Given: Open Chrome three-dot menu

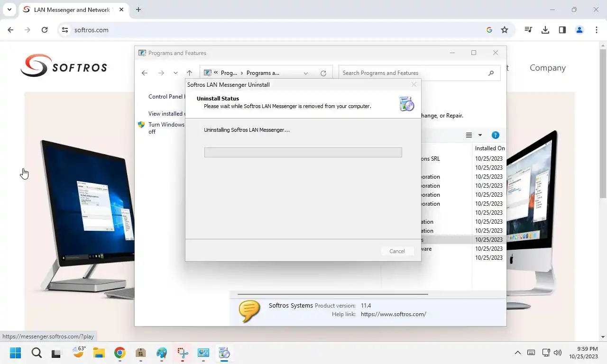Looking at the screenshot, I should 597,30.
